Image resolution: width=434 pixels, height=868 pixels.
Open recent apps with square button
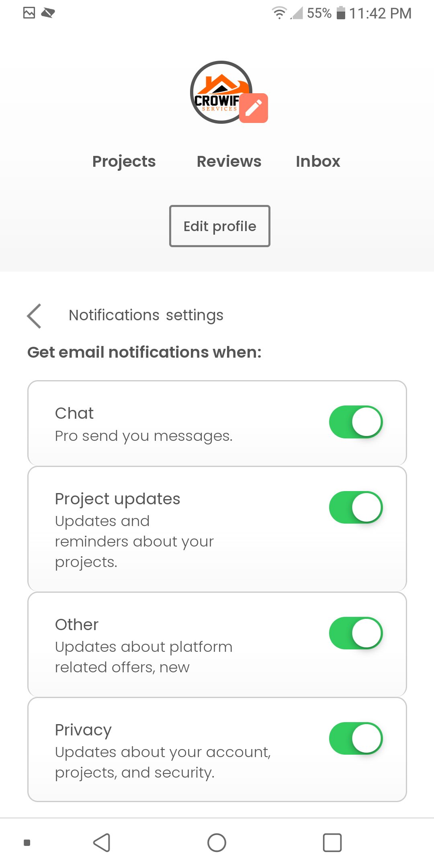(332, 843)
